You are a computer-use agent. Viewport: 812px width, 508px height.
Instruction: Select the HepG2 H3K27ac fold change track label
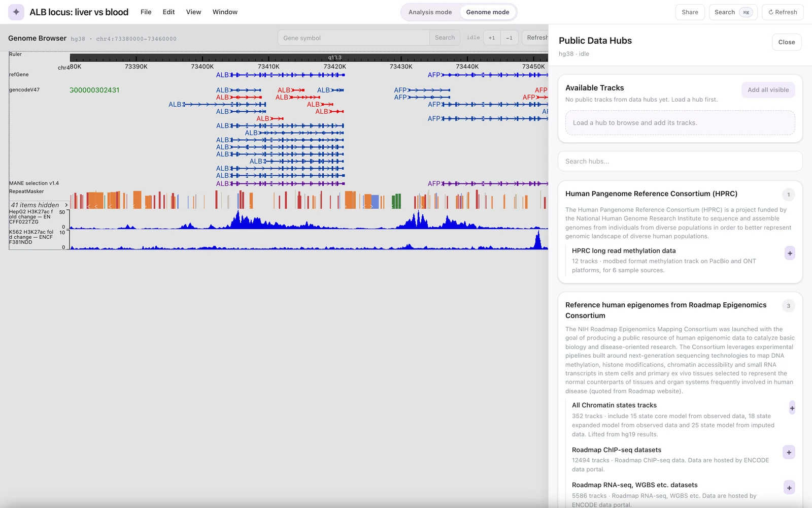pyautogui.click(x=31, y=216)
